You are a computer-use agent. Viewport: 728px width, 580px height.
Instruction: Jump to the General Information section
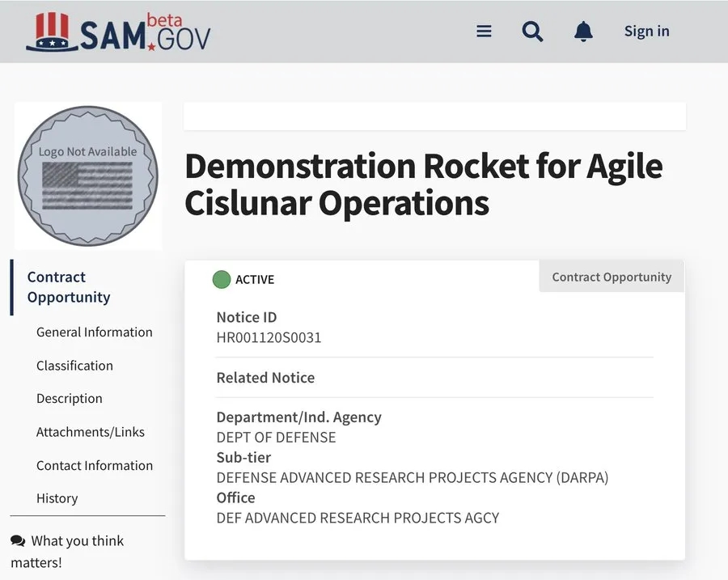coord(94,332)
